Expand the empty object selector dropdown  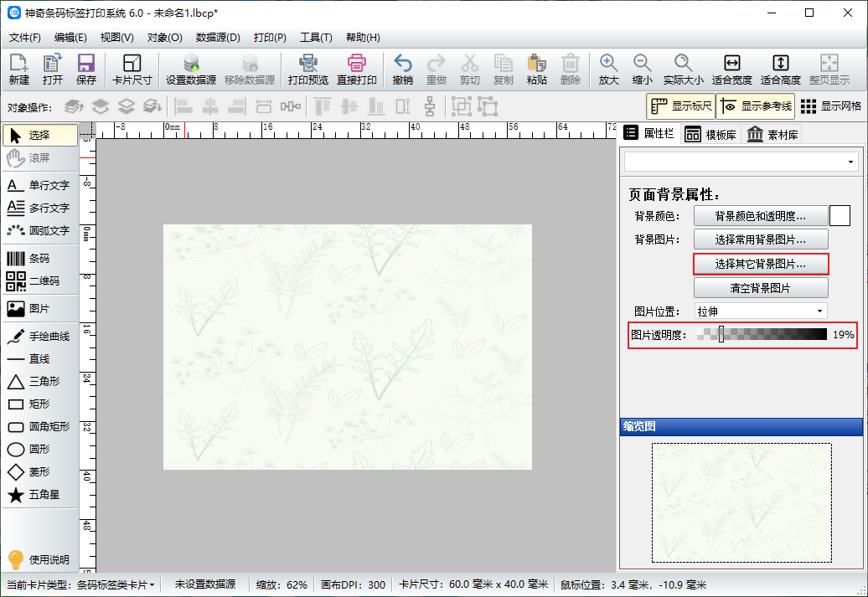[741, 162]
